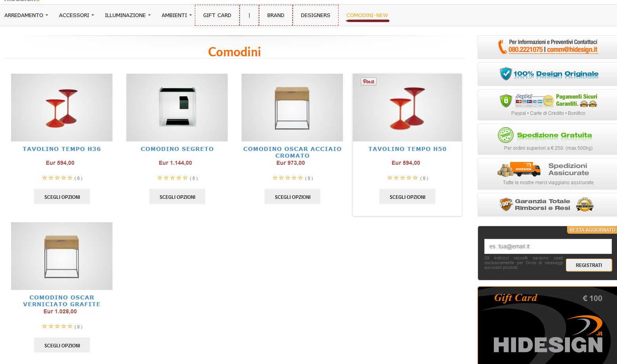The width and height of the screenshot is (617, 364).
Task: Select the Comodini-New tab
Action: tap(367, 15)
